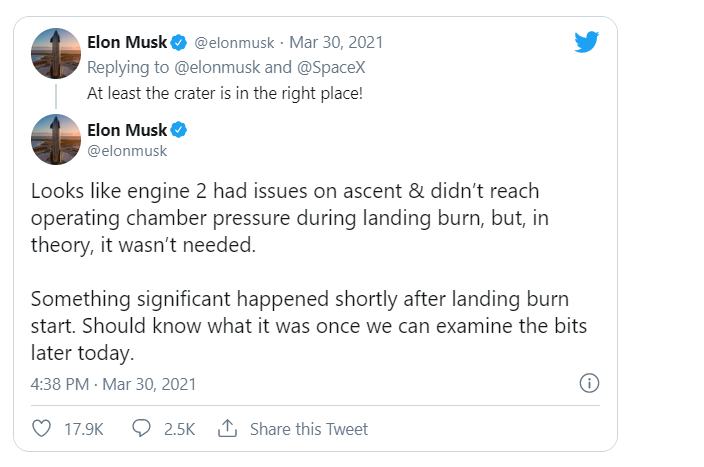Click verified badge beside main author name

pyautogui.click(x=180, y=130)
